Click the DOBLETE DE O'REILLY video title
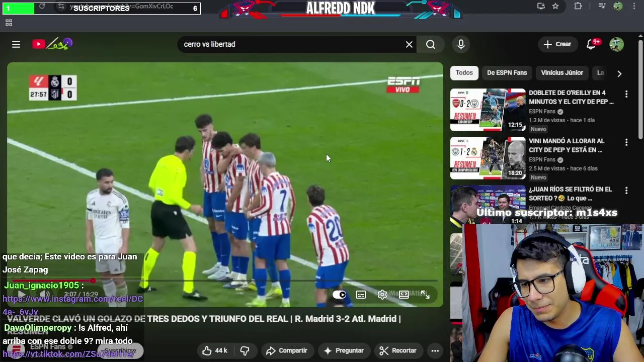The height and width of the screenshot is (362, 644). (571, 97)
